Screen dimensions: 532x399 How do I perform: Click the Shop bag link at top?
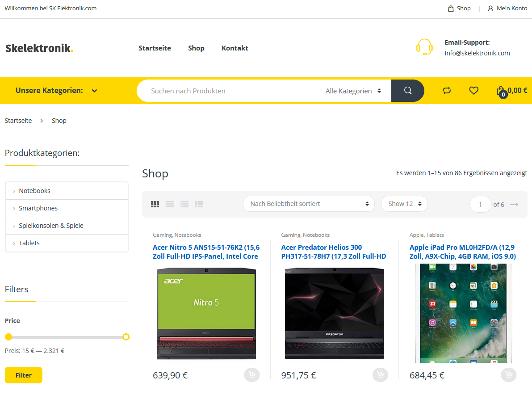coord(459,8)
